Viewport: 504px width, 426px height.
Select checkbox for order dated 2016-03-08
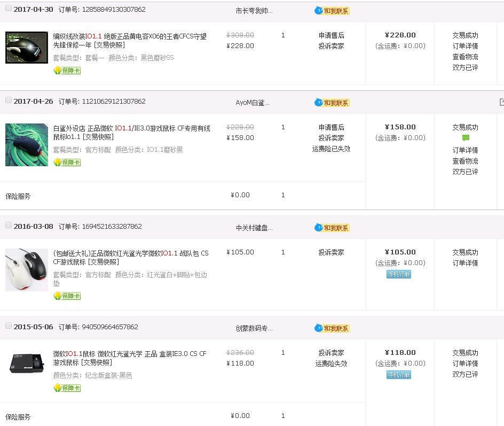(9, 225)
